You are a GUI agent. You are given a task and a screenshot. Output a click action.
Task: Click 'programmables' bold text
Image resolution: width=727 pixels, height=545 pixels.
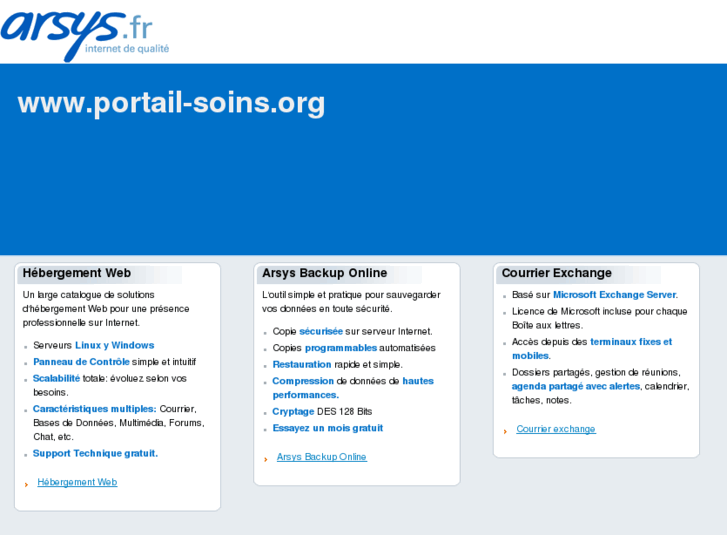pos(341,348)
